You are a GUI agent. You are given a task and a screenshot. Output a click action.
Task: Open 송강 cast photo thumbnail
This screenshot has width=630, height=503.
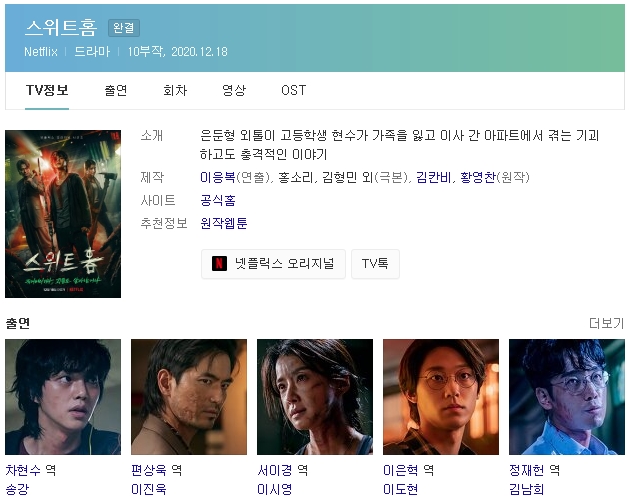(63, 397)
